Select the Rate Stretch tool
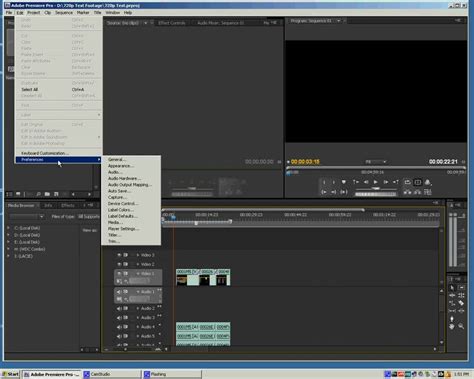 coord(452,303)
